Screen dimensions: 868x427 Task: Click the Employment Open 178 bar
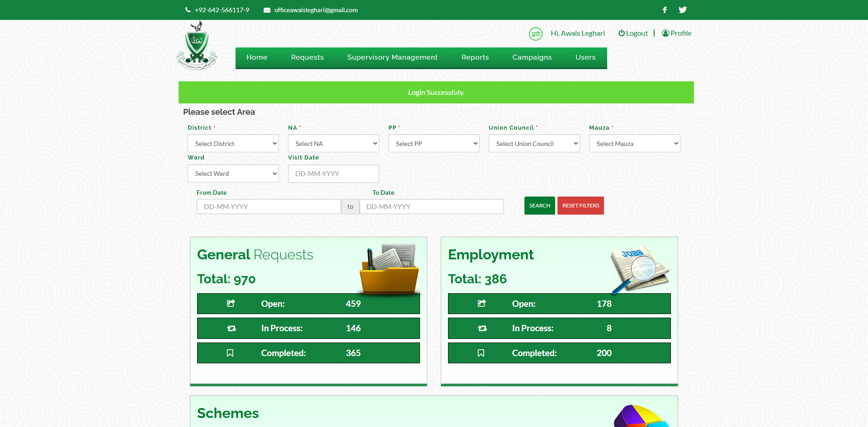pos(559,304)
